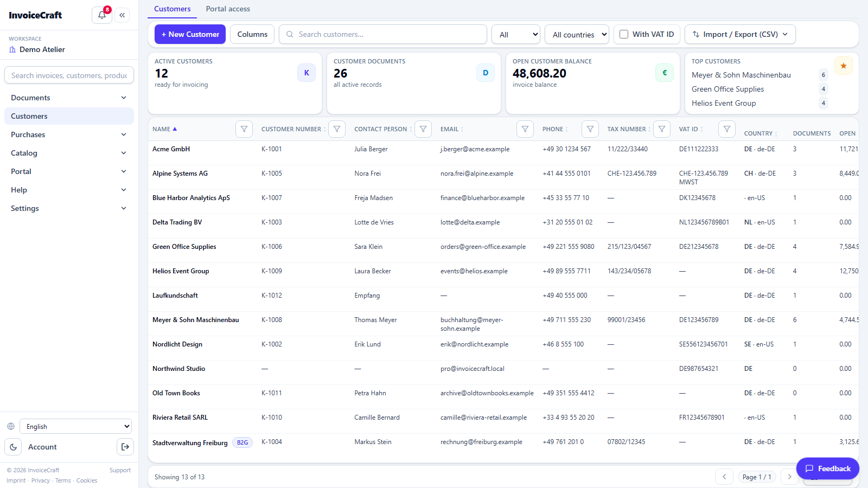The height and width of the screenshot is (488, 868).
Task: Open the Columns button
Action: click(x=252, y=34)
